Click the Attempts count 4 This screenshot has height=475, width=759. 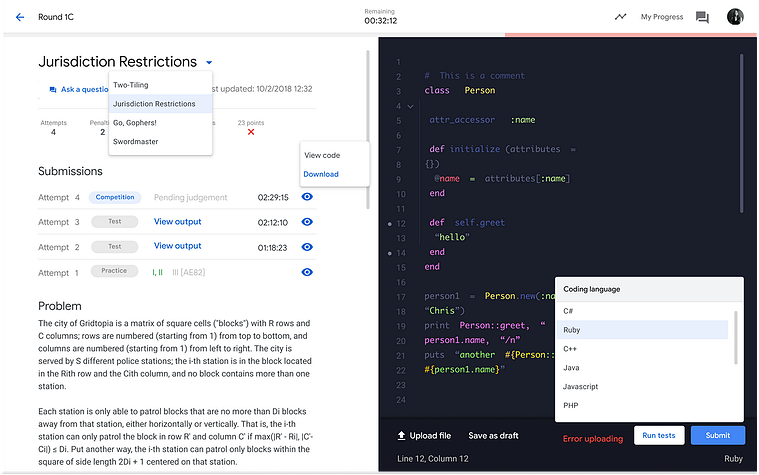[53, 132]
